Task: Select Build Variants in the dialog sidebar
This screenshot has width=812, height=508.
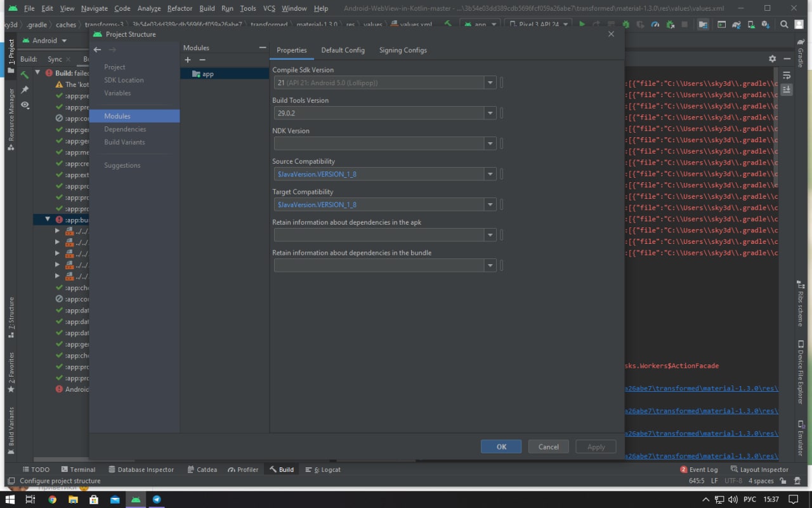Action: pos(124,142)
